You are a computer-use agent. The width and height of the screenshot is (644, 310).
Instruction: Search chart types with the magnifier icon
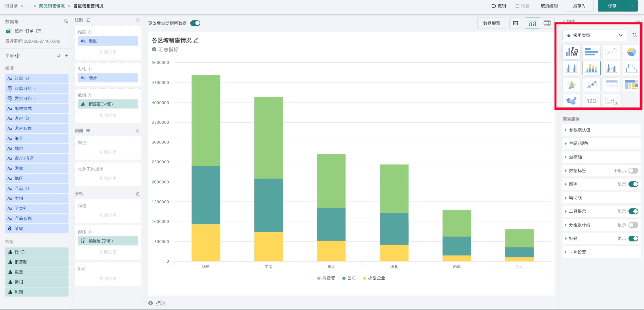tap(635, 35)
